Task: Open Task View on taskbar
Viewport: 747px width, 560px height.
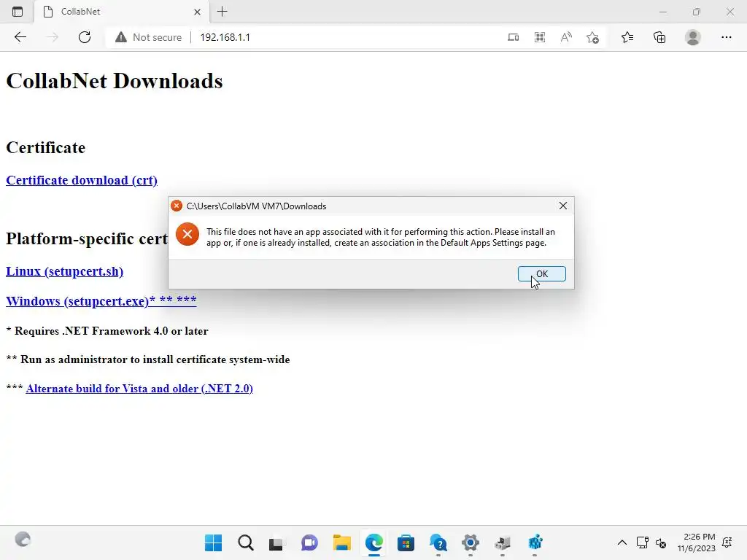Action: coord(276,542)
